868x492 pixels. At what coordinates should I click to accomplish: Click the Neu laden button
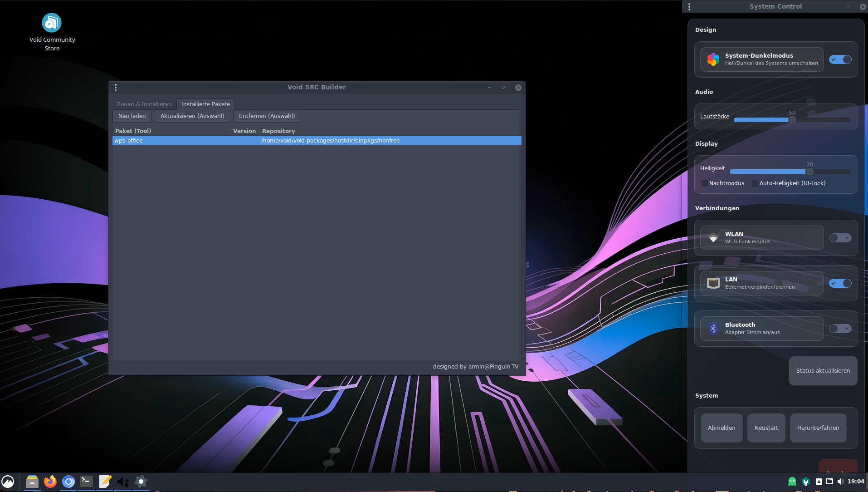[132, 116]
